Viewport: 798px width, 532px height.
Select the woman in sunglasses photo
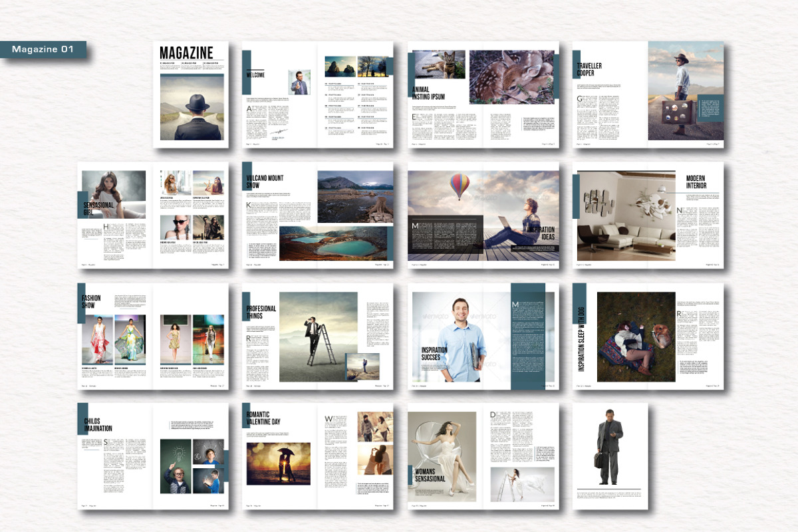(176, 227)
